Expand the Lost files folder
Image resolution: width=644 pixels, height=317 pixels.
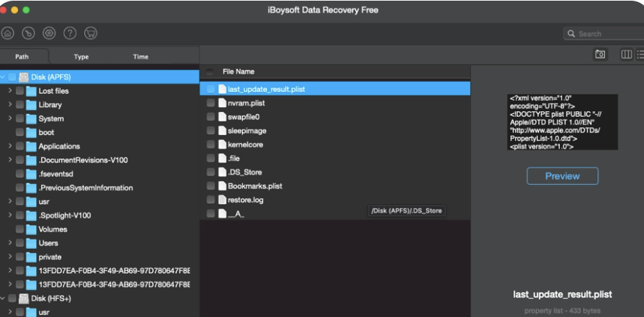(x=10, y=91)
